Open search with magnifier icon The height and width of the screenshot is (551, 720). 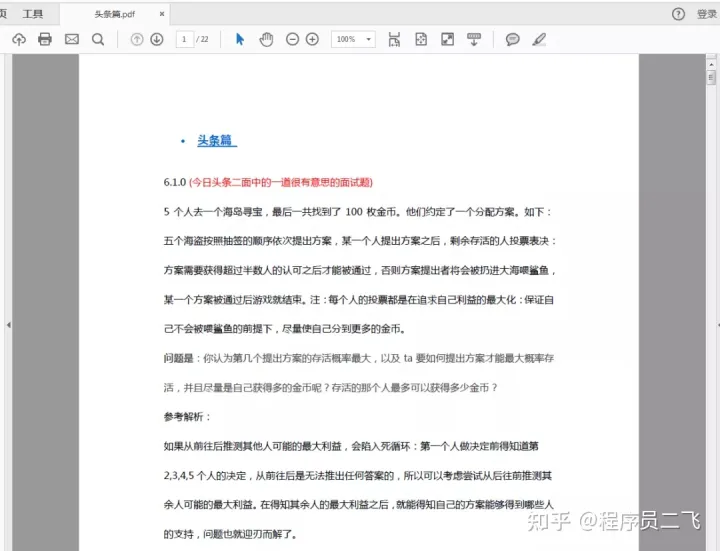click(x=98, y=39)
